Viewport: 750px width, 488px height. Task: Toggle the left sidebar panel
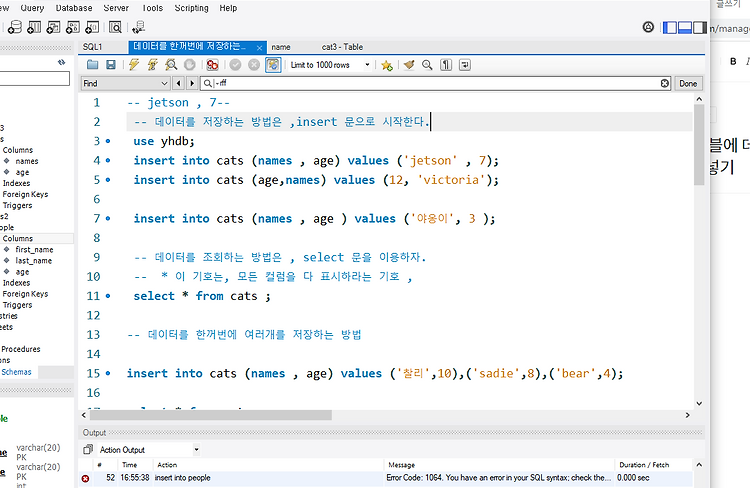click(x=670, y=28)
